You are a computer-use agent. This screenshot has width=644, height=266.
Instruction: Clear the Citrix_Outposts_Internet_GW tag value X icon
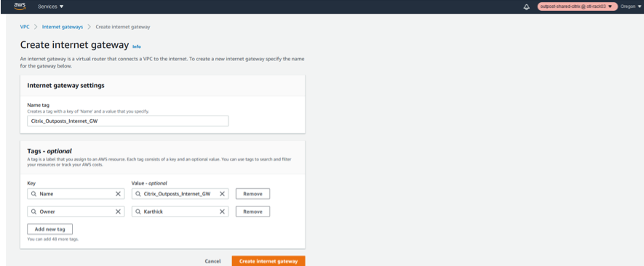(x=222, y=194)
